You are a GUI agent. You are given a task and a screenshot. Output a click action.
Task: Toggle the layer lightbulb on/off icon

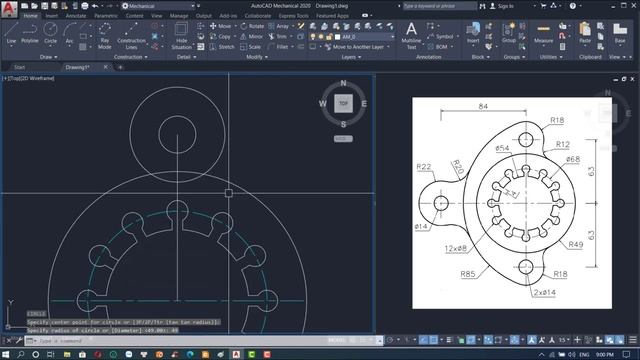[313, 37]
